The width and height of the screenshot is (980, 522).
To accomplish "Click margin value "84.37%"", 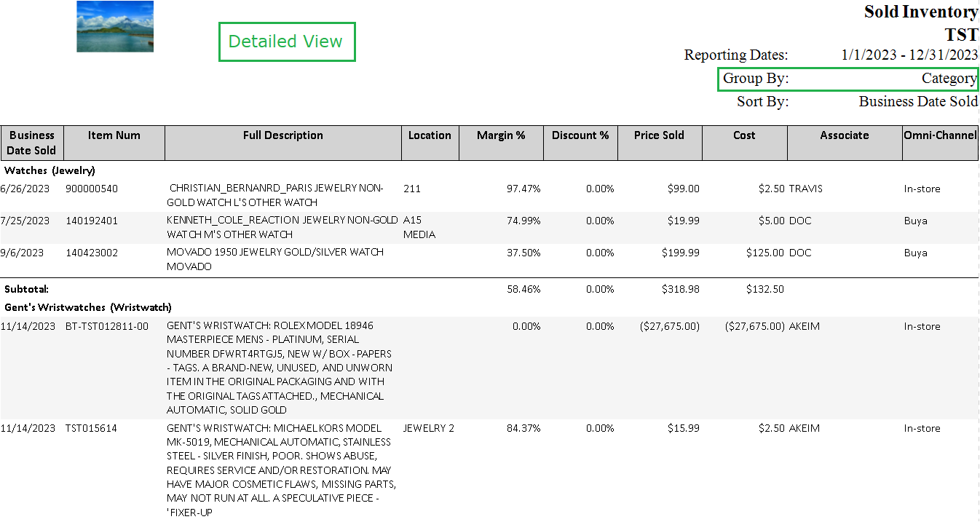I will tap(523, 428).
